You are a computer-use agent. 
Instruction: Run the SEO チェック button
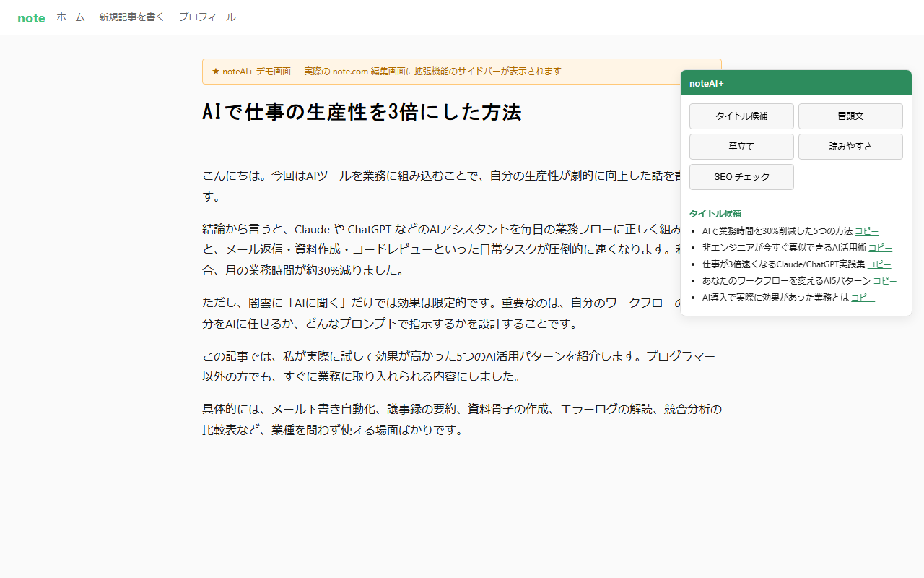741,177
